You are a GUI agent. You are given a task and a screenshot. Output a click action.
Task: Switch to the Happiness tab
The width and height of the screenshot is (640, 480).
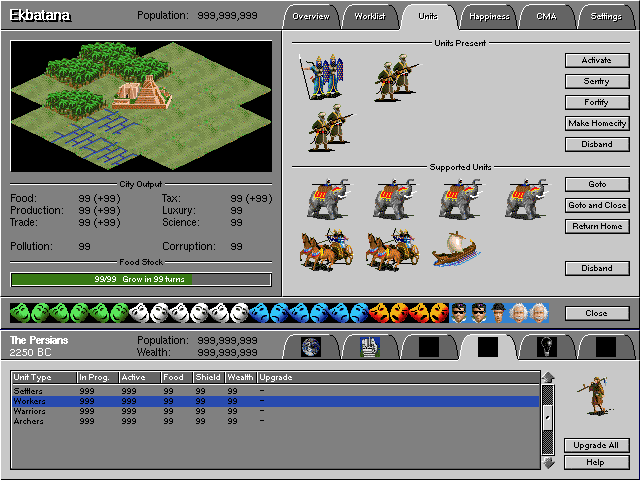point(489,16)
